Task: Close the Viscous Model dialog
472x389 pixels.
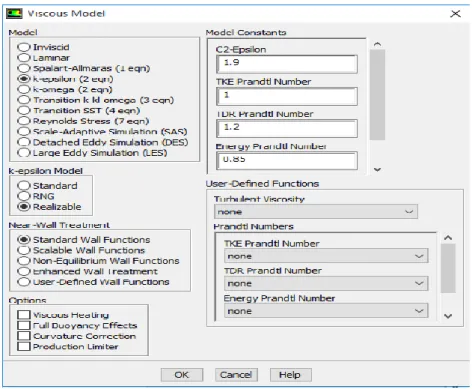Action: 455,14
